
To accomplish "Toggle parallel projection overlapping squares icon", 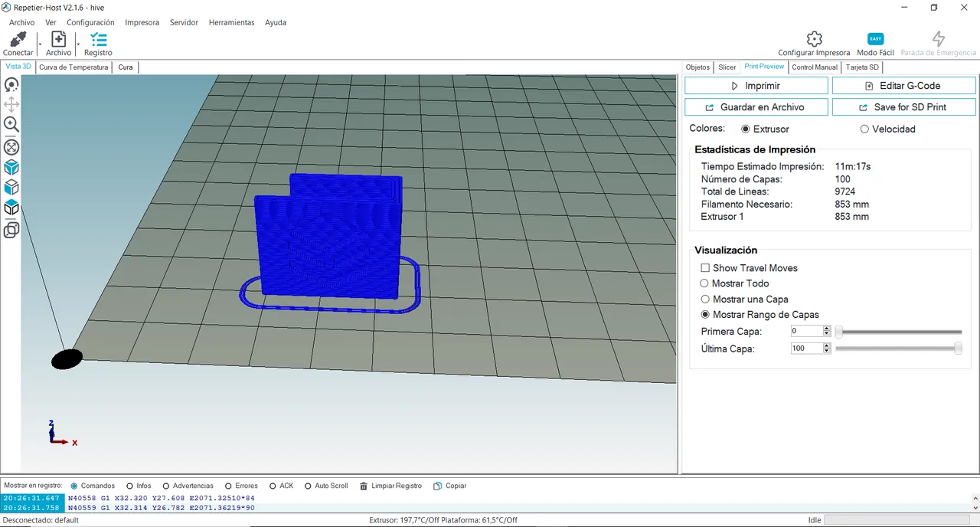I will (x=11, y=230).
